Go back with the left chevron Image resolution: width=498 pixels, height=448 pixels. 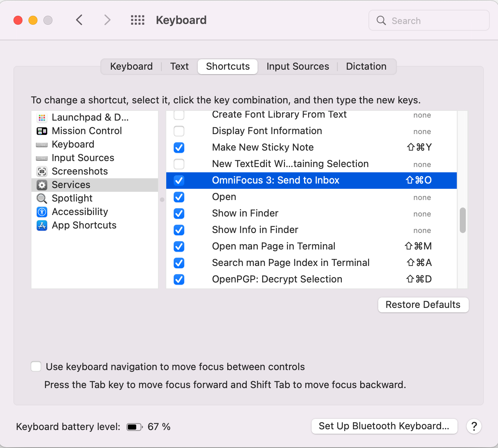79,20
